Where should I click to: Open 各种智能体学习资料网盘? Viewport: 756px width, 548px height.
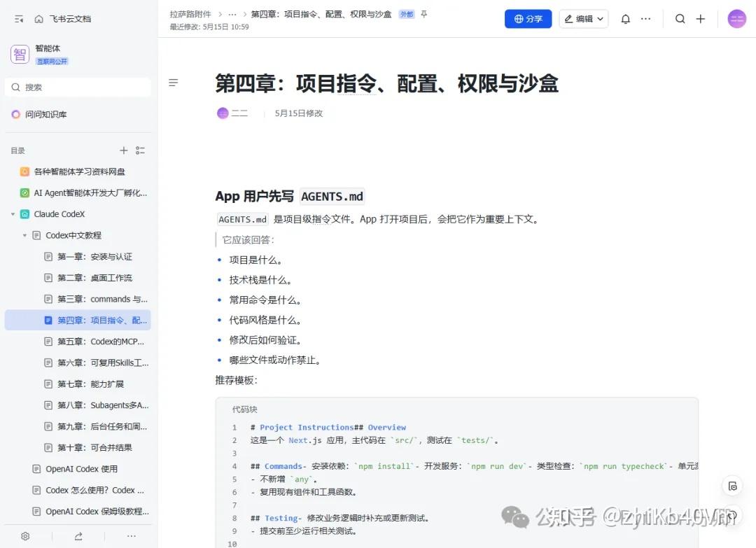[x=79, y=171]
